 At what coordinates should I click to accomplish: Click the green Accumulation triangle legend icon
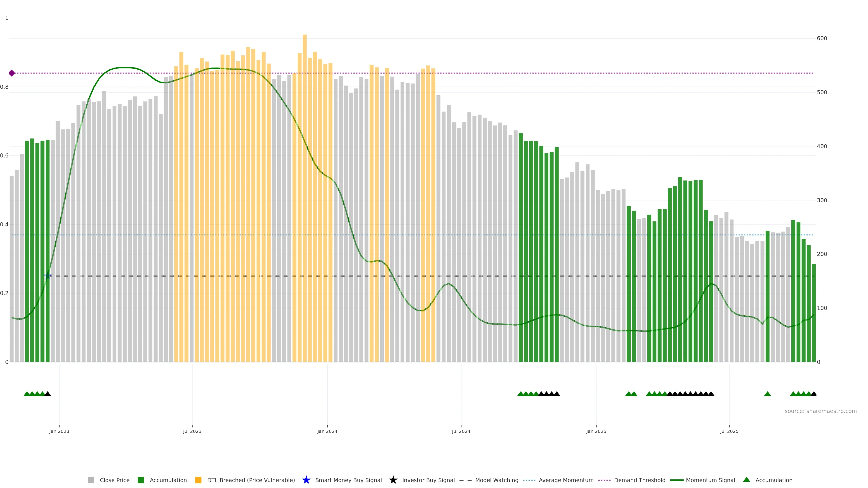(746, 480)
